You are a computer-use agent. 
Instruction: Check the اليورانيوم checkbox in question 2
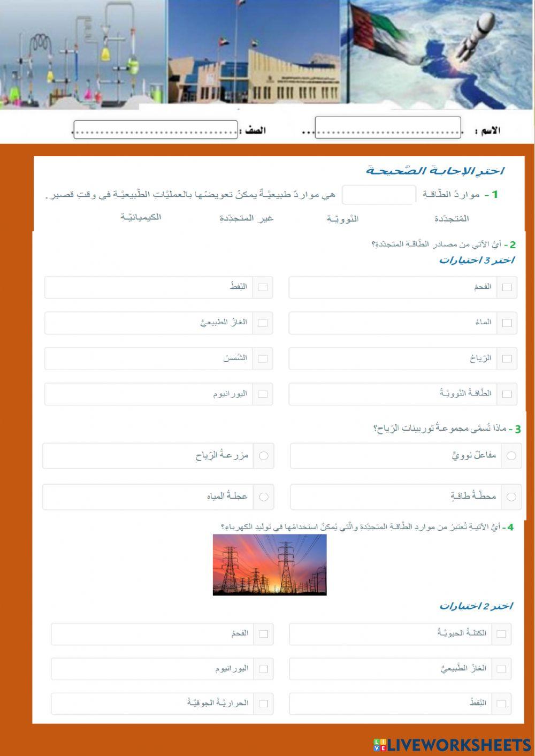coord(263,394)
